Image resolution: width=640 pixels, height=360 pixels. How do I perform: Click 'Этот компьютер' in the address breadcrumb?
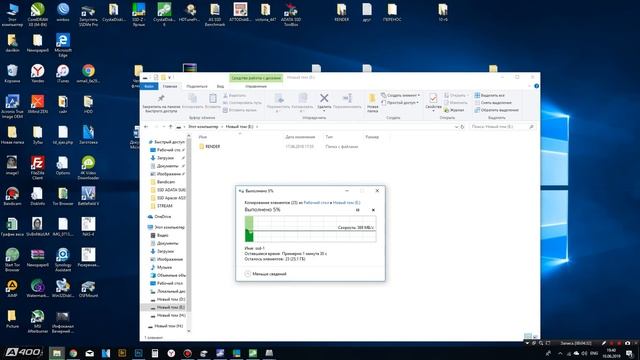click(x=203, y=127)
